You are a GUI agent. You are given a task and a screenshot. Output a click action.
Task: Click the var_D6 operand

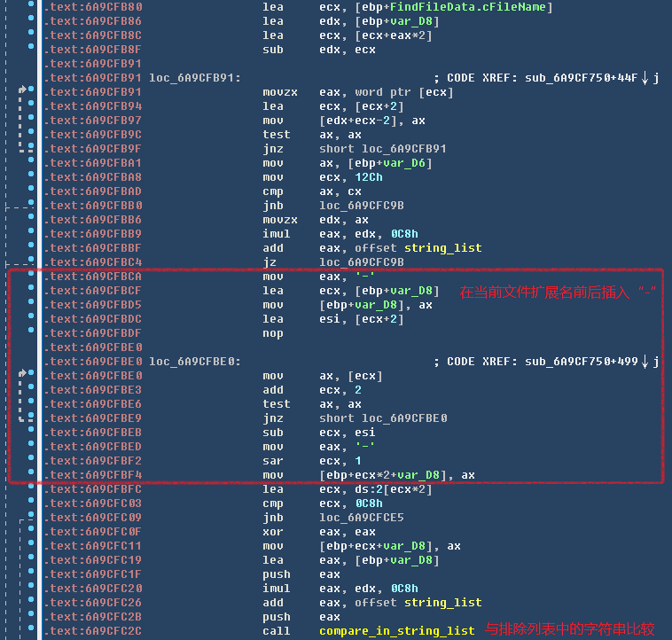click(x=404, y=163)
